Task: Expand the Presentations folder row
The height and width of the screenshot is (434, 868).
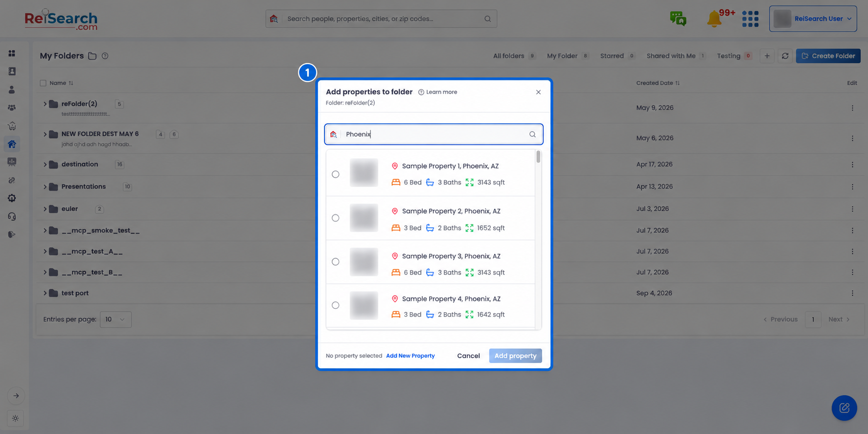Action: coord(45,187)
